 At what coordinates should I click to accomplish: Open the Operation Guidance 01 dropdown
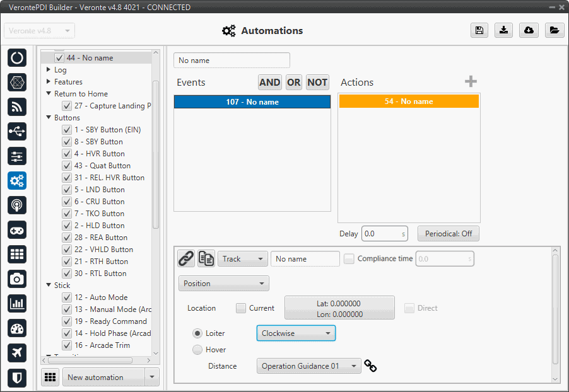[x=308, y=366]
